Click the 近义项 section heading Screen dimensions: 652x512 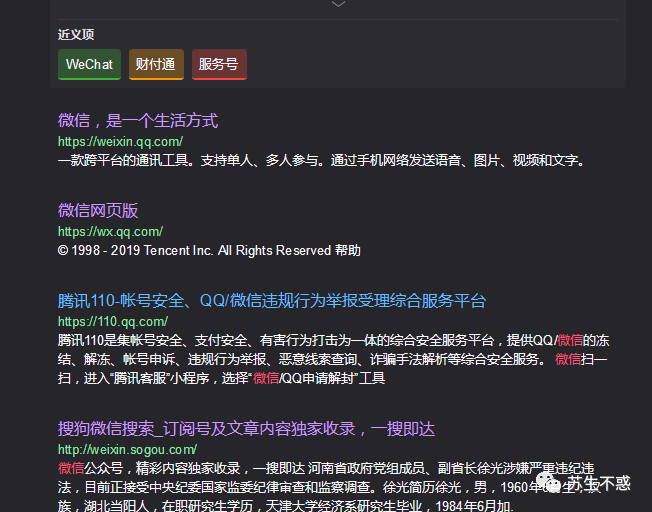pyautogui.click(x=76, y=35)
